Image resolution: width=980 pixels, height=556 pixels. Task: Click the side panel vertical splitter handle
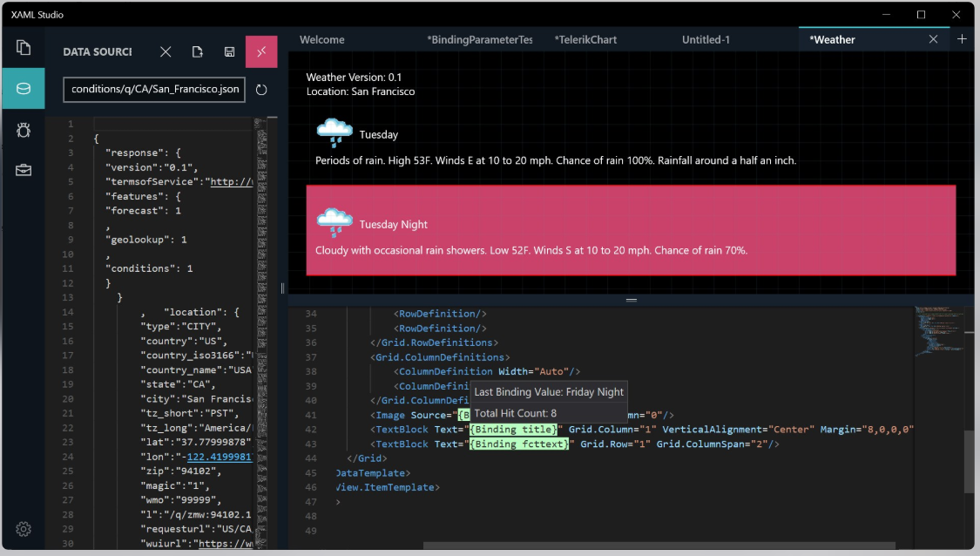(x=282, y=288)
